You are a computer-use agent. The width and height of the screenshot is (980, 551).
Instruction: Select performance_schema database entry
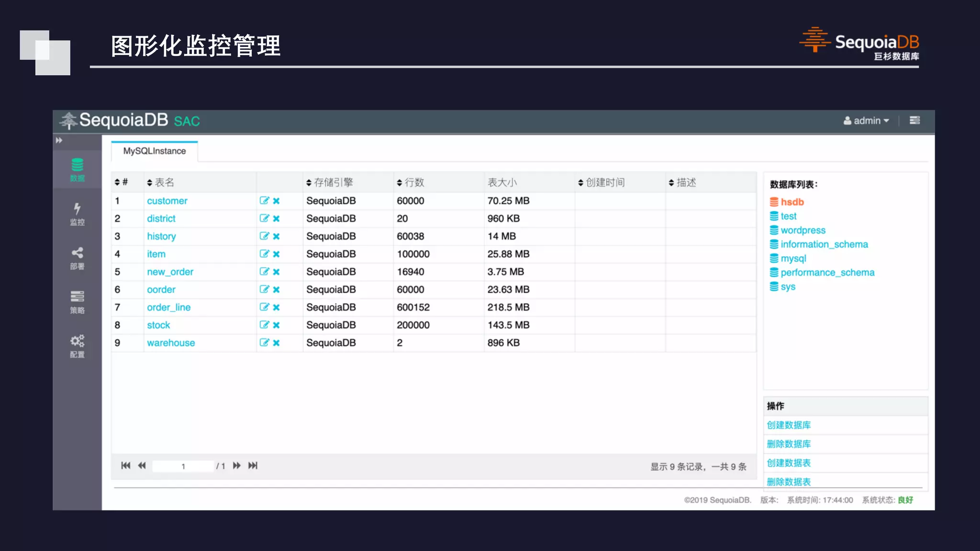(x=827, y=273)
